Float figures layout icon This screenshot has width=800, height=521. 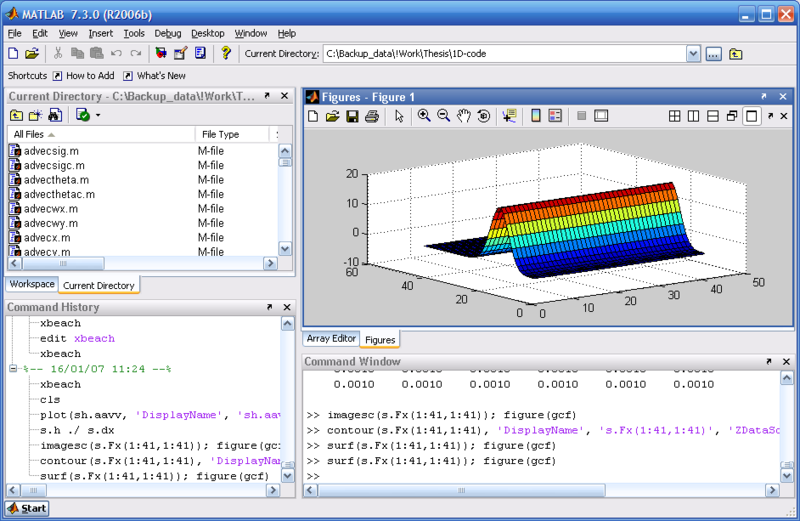[x=732, y=116]
